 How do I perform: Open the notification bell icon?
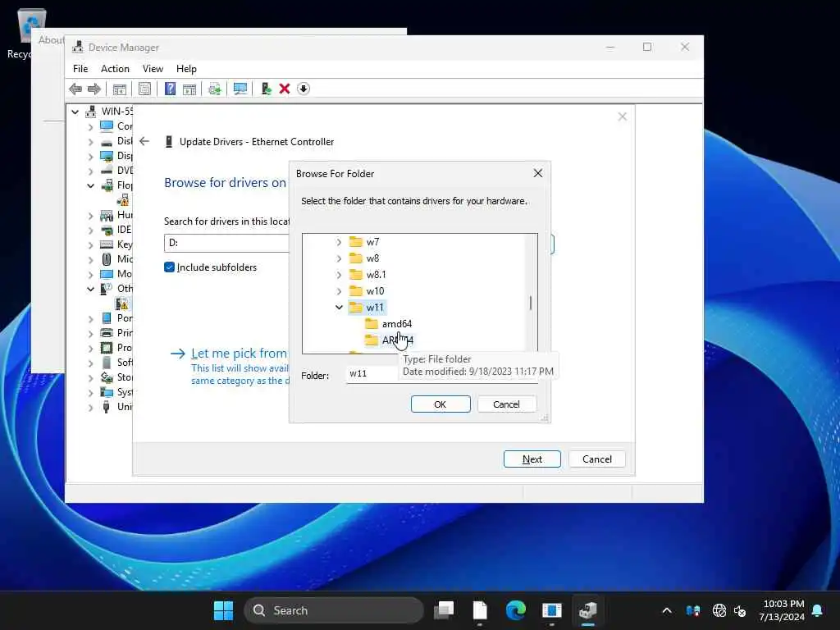[x=818, y=610]
